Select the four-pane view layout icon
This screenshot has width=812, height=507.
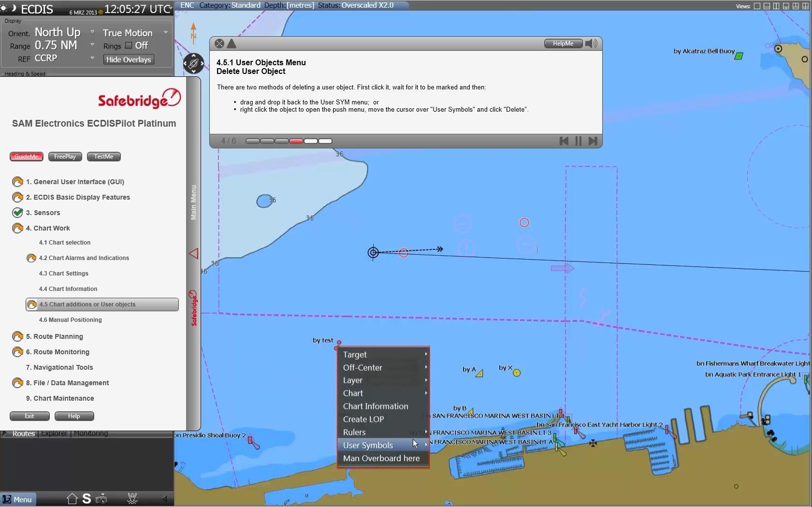(x=806, y=6)
